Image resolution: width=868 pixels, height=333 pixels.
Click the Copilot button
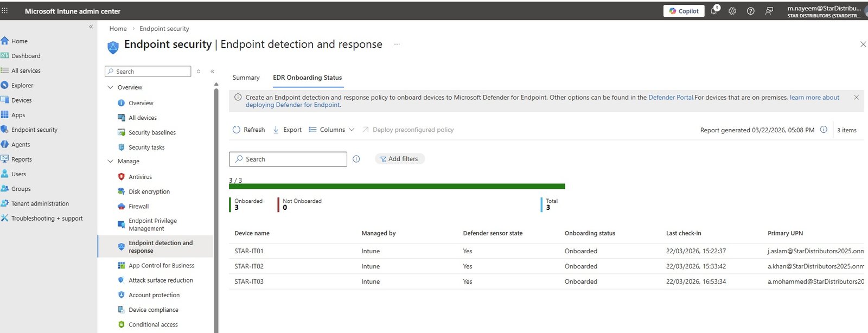coord(684,11)
